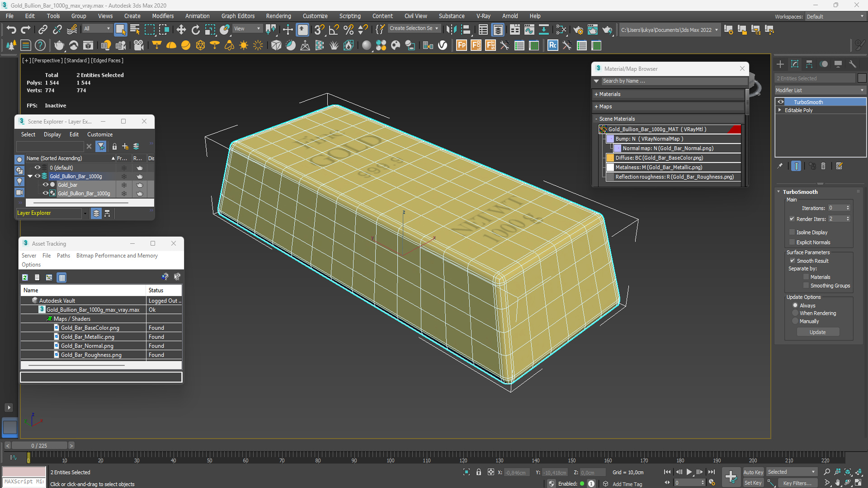Select the Select and Move tool
This screenshot has width=868, height=488.
pyautogui.click(x=181, y=30)
